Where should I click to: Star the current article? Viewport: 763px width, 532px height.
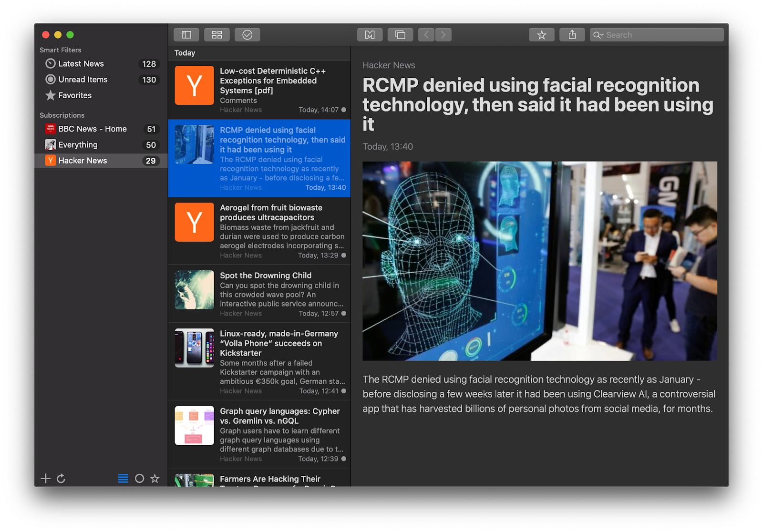coord(541,34)
